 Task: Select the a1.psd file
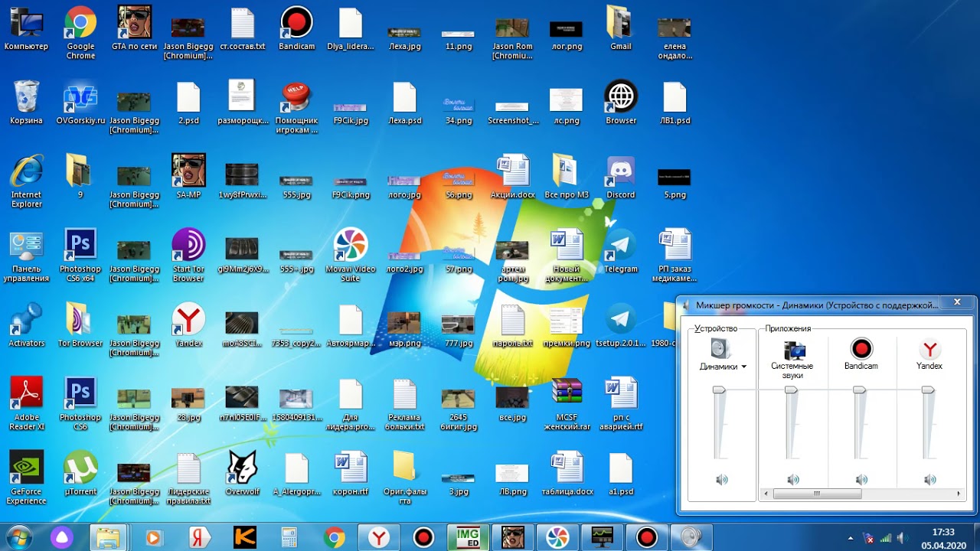point(621,474)
